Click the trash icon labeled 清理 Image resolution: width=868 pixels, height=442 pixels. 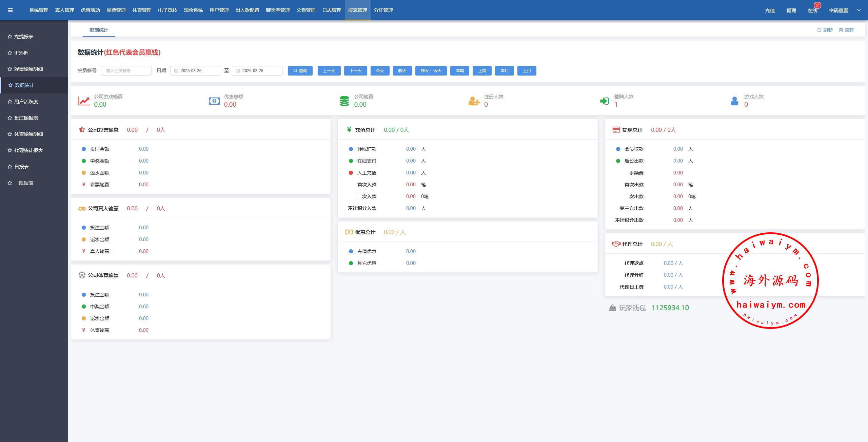(x=841, y=30)
